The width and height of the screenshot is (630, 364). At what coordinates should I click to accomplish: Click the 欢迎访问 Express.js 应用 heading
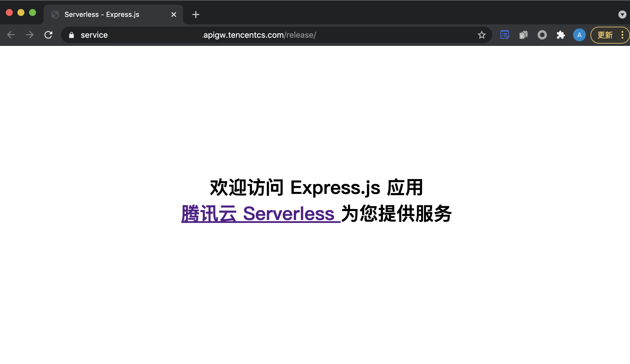click(316, 188)
